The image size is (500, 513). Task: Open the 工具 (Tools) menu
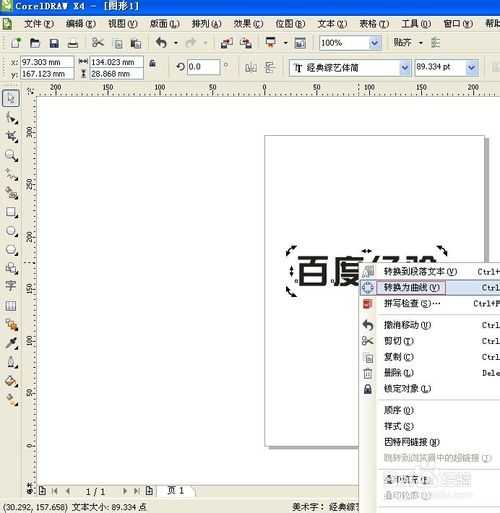416,24
